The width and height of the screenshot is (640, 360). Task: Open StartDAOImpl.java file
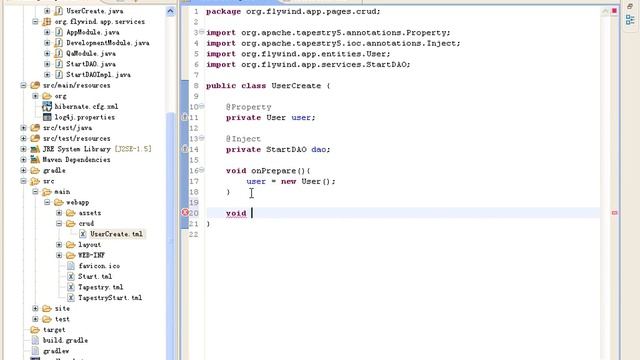click(98, 75)
